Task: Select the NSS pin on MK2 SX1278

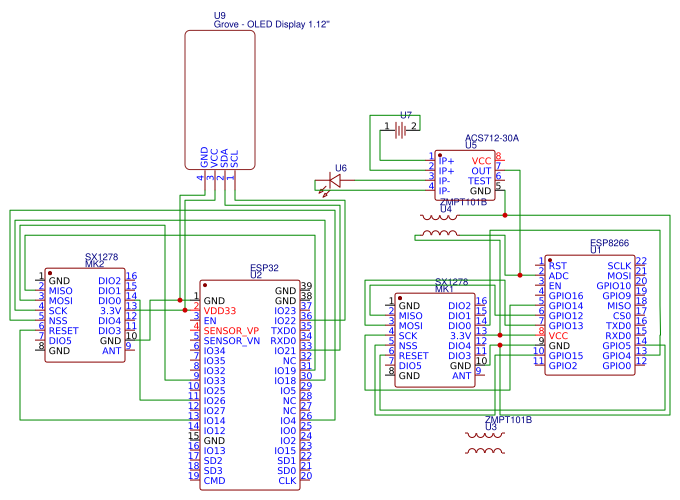Action: [x=58, y=320]
